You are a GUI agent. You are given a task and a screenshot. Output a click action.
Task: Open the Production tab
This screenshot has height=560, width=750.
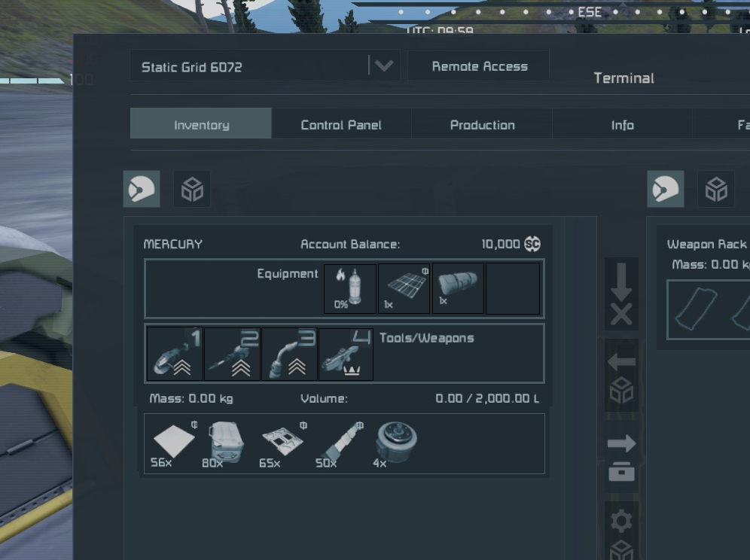tap(482, 125)
